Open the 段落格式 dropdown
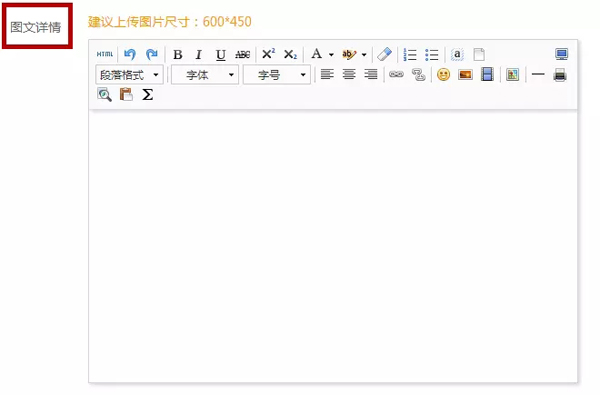Viewport: 600px width, 395px height. click(x=129, y=75)
